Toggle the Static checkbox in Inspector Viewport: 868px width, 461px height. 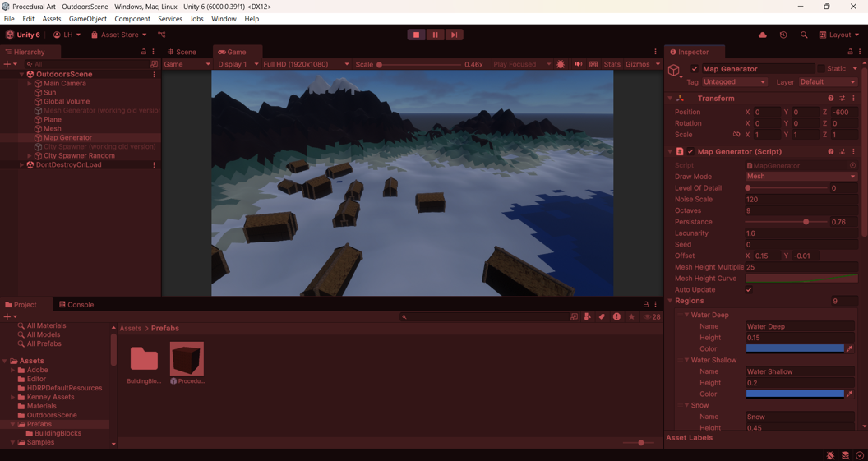820,69
